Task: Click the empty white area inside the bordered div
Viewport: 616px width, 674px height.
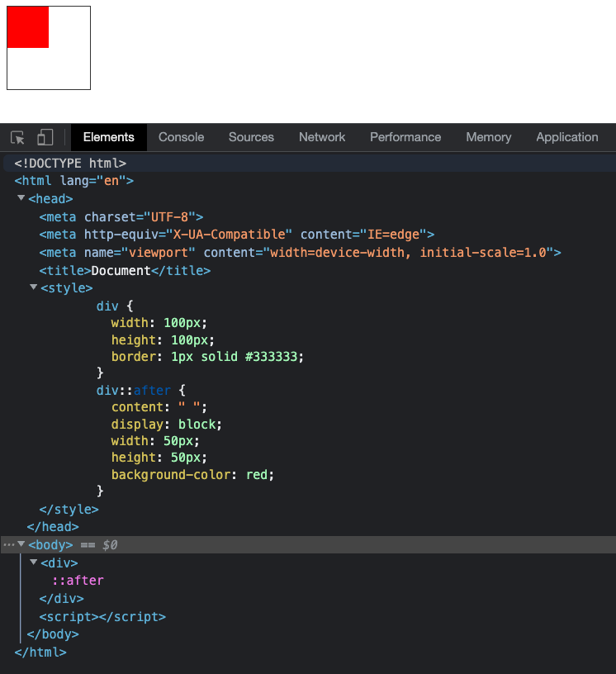Action: [69, 68]
